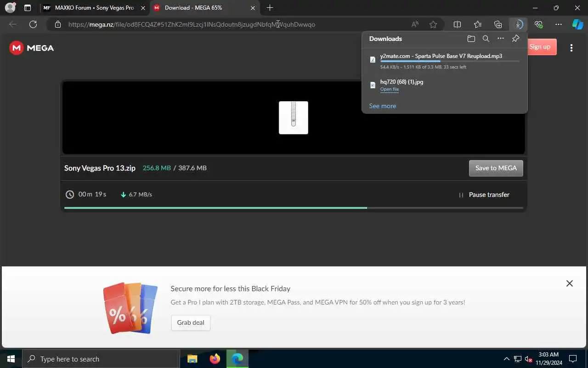588x368 pixels.
Task: Click Open file link under hq720 jpg
Action: 389,89
